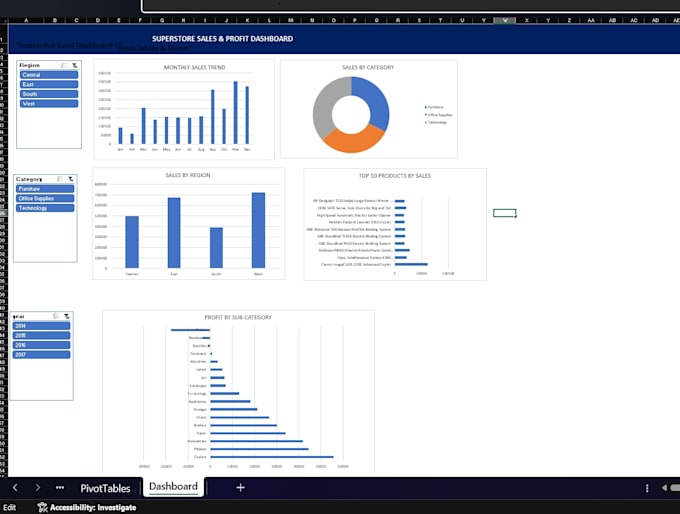Image resolution: width=680 pixels, height=514 pixels.
Task: Clear the filter on the Category slicer
Action: (x=70, y=179)
